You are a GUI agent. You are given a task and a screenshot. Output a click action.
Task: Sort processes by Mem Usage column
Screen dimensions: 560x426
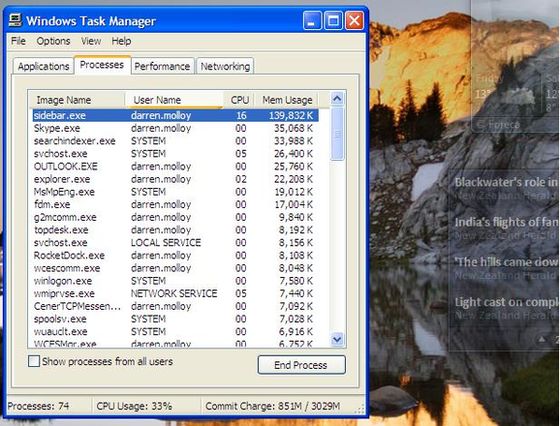click(x=286, y=100)
